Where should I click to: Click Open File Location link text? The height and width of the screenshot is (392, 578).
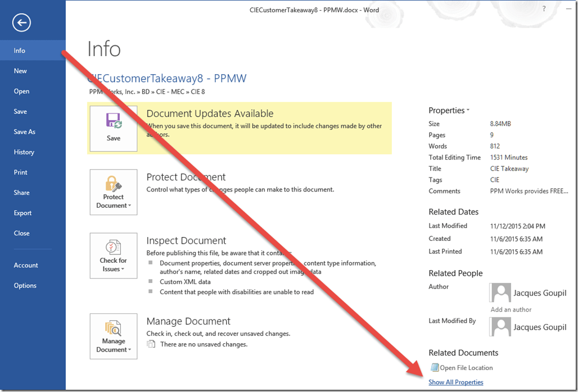tap(466, 368)
